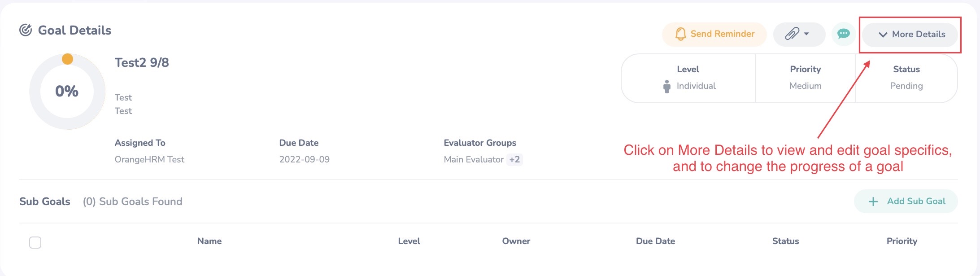Click the Test2 9/8 goal title
This screenshot has width=980, height=276.
click(142, 62)
